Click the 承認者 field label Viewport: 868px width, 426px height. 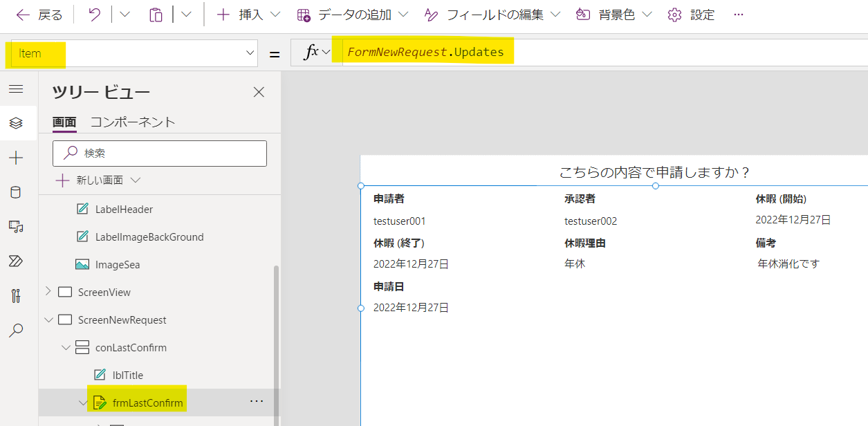[580, 198]
